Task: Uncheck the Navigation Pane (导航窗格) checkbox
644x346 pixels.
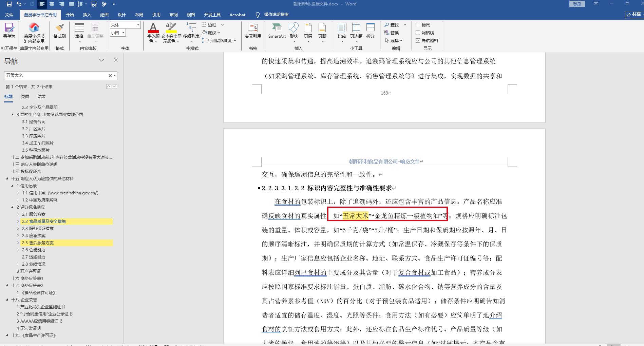Action: click(418, 41)
